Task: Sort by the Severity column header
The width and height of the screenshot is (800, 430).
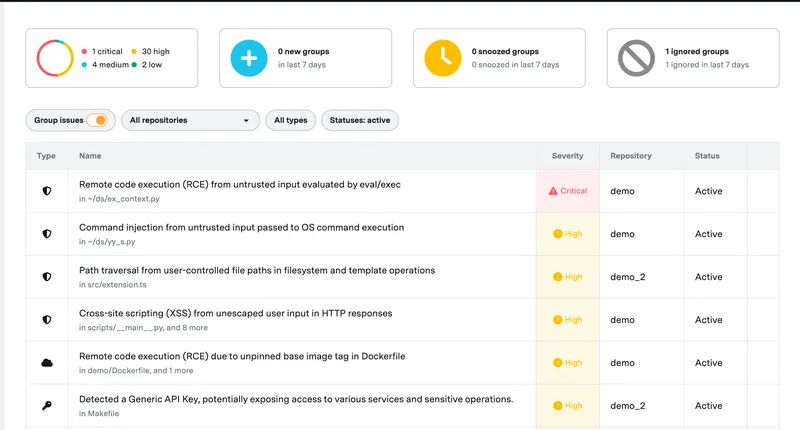Action: pos(567,156)
